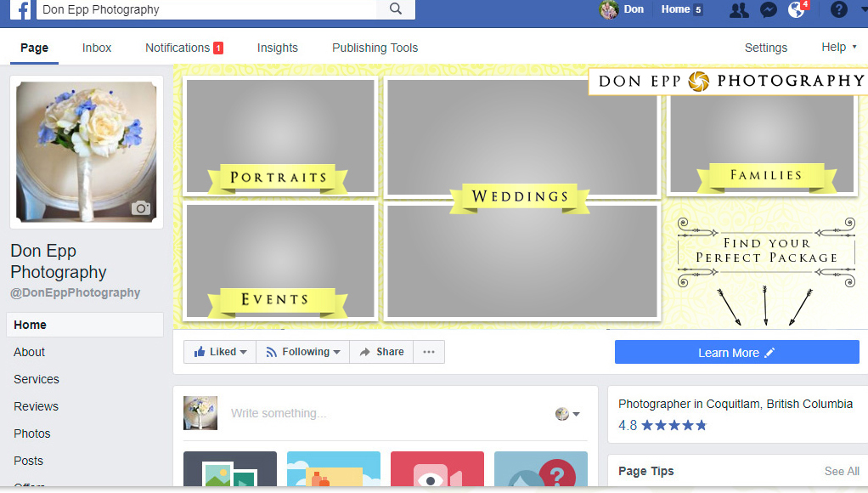Screen dimensions: 868x493
Task: Click the Quick Help question mark icon
Action: (838, 9)
